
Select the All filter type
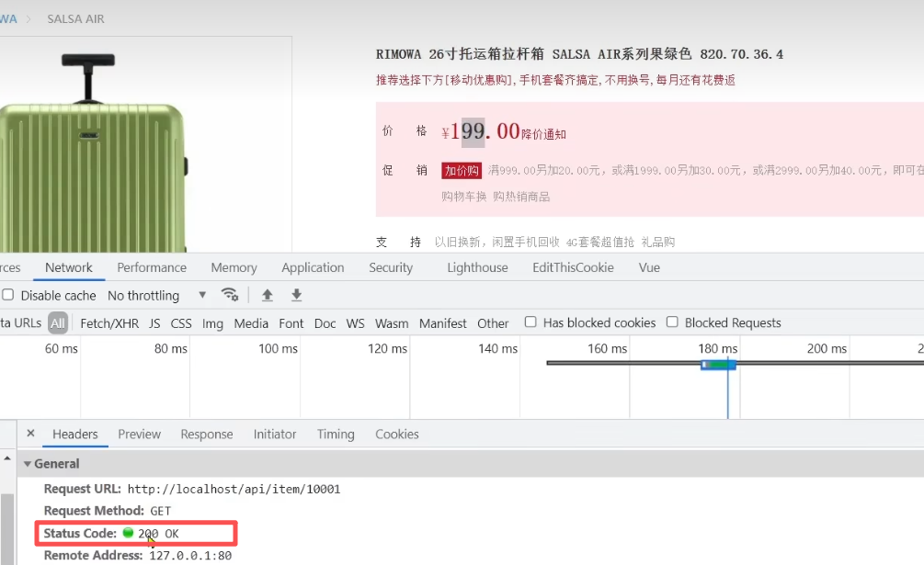coord(58,323)
